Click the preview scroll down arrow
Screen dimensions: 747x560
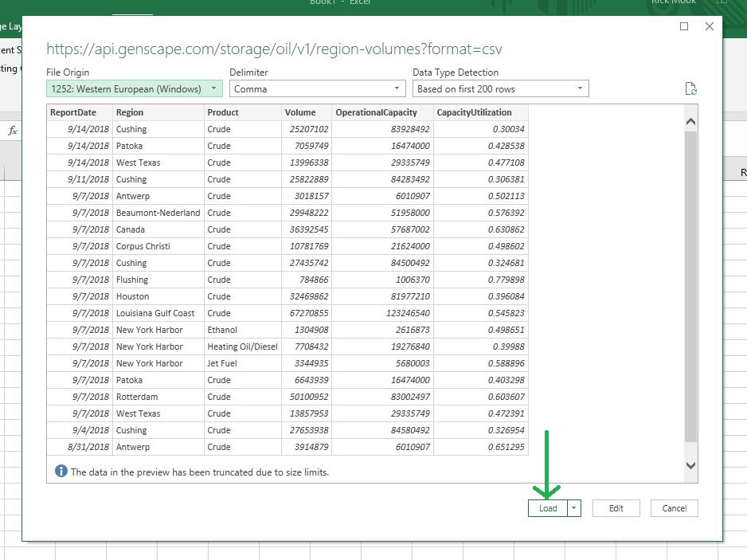point(690,465)
